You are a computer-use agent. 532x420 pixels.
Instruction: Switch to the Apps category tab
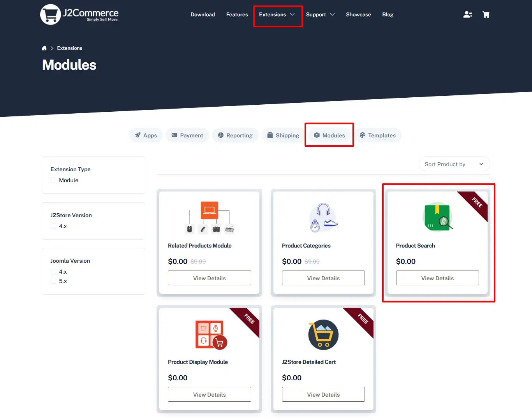click(146, 135)
